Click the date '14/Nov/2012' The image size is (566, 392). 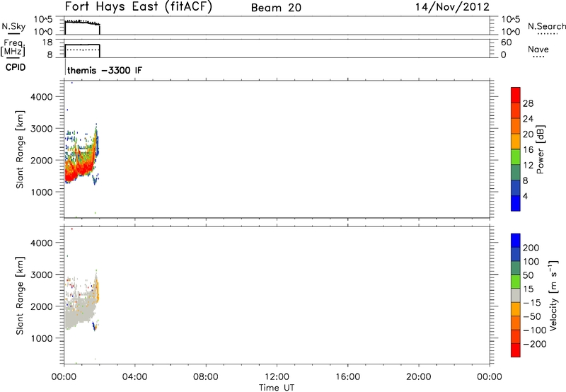point(452,7)
